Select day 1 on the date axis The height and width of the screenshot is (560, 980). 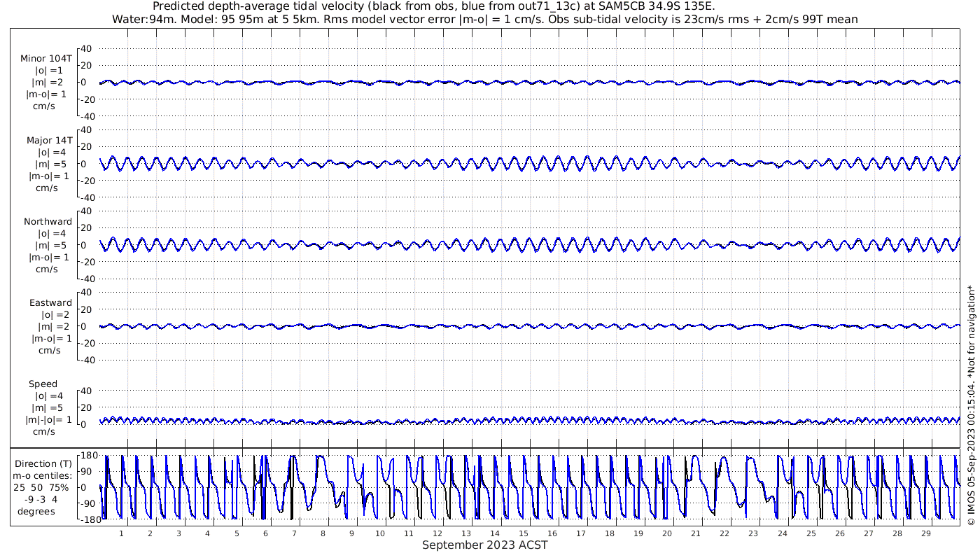click(121, 533)
